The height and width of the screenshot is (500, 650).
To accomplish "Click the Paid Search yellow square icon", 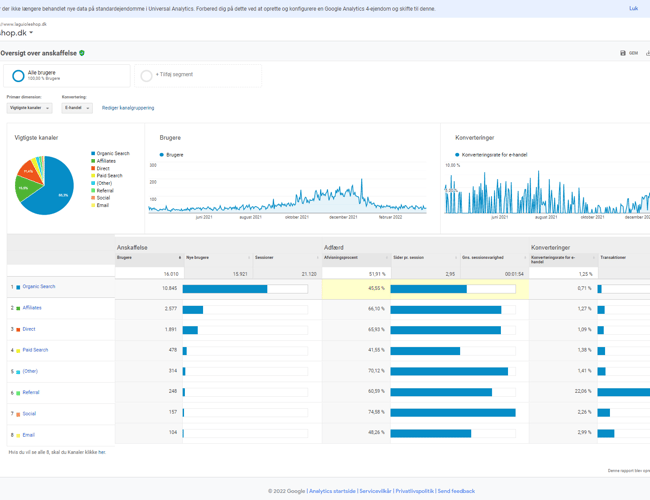I will [x=18, y=350].
